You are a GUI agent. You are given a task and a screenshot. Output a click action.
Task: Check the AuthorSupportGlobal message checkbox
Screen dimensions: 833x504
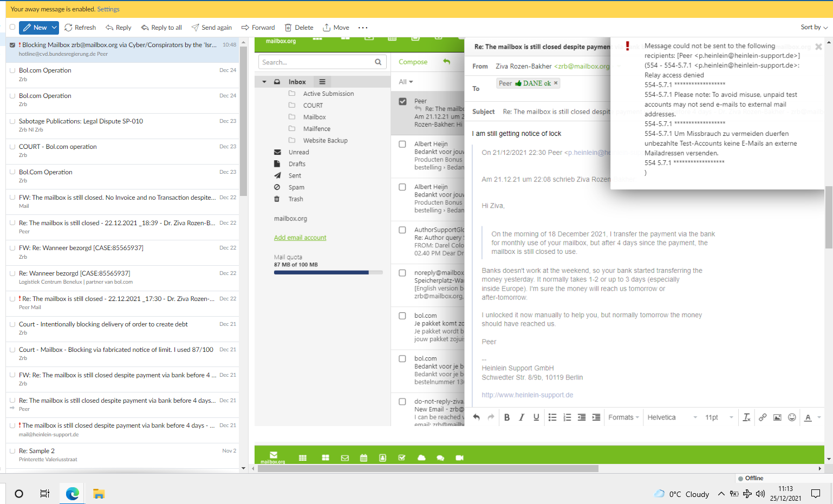(x=402, y=230)
